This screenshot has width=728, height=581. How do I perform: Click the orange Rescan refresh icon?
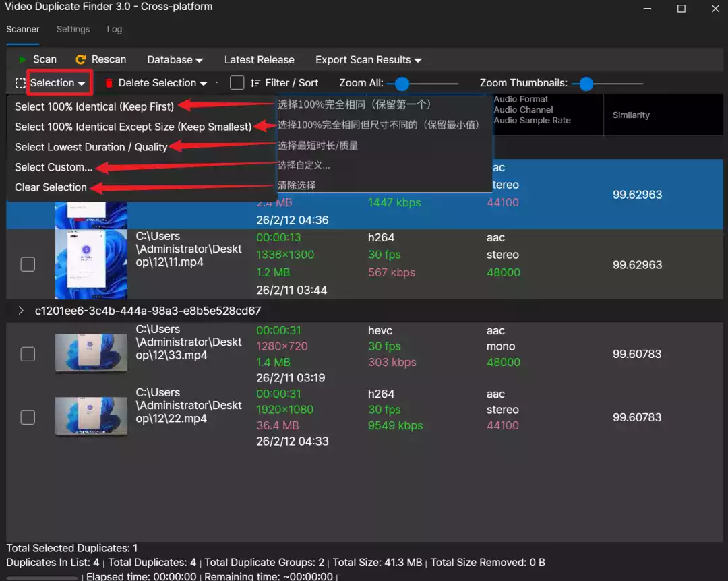(81, 59)
